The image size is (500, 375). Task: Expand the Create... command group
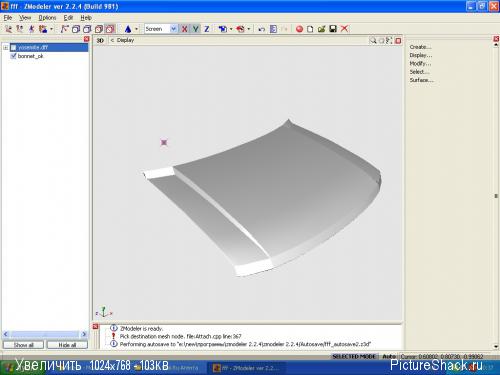pyautogui.click(x=420, y=47)
